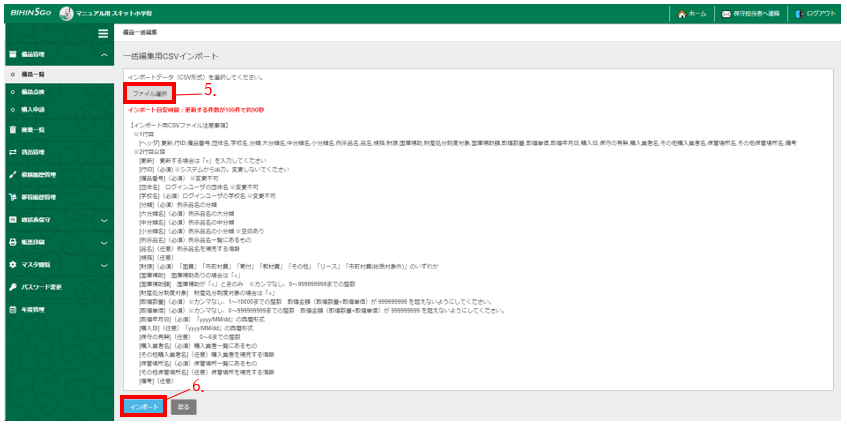Click the printer icon for 帳票印刷
847x425 pixels.
point(12,242)
